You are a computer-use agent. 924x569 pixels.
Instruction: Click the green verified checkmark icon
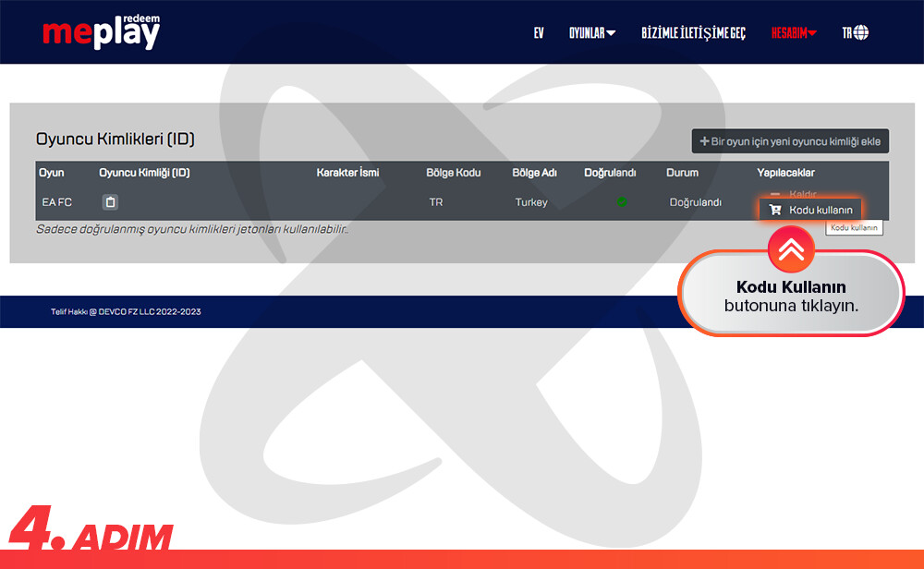(622, 201)
